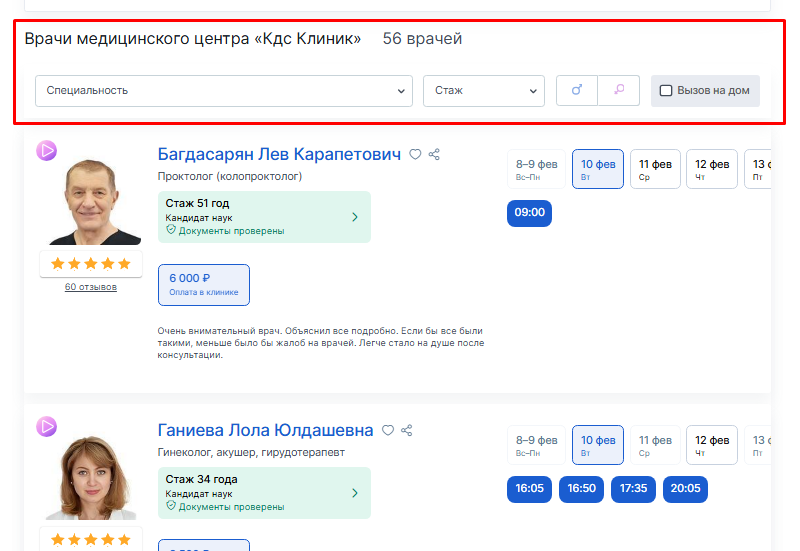Screen dimensions: 800x551
Task: Book the 16:50 time slot
Action: [582, 489]
